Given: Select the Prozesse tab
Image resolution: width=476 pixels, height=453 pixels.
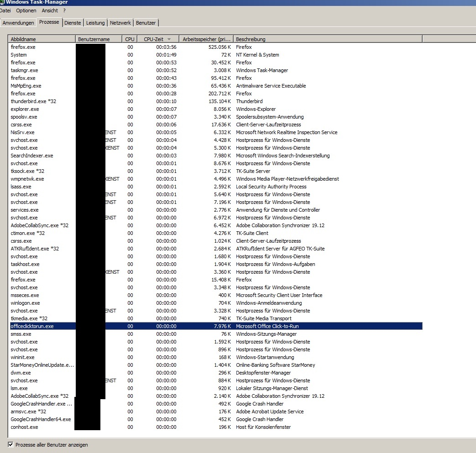Looking at the screenshot, I should click(49, 22).
